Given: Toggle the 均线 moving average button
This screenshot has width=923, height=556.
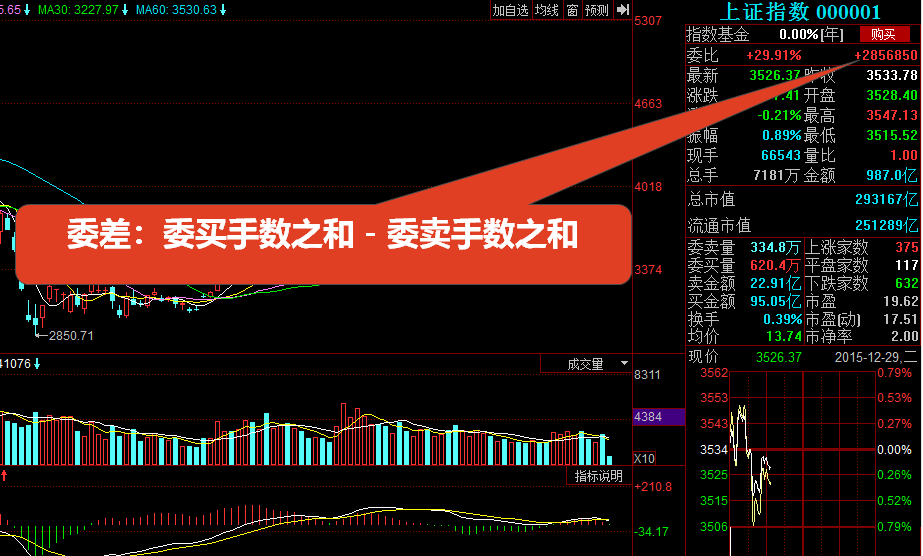Looking at the screenshot, I should [547, 10].
